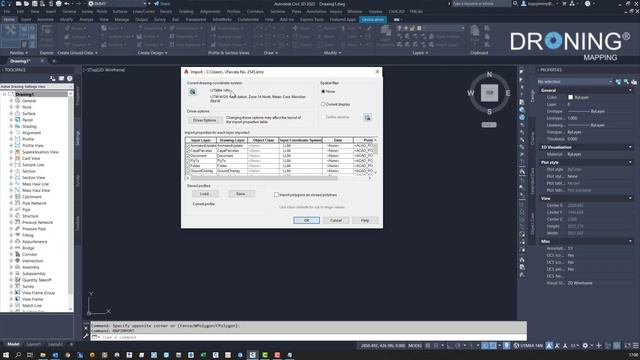Select the None spatial filter radio button

pyautogui.click(x=323, y=91)
